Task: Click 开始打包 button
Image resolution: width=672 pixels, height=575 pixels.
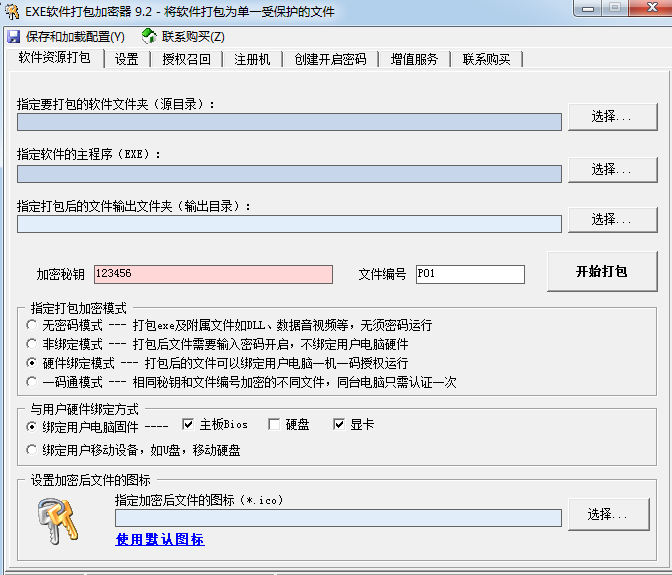Action: point(602,271)
